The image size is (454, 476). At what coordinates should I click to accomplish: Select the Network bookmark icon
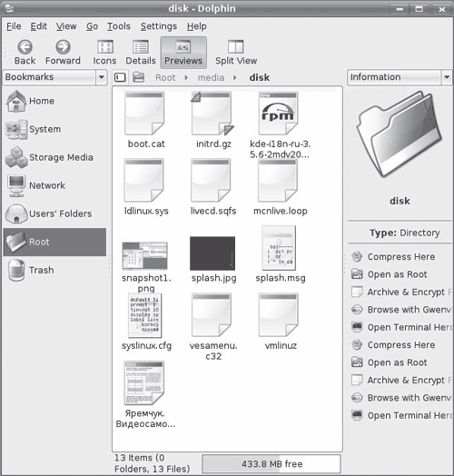(16, 186)
